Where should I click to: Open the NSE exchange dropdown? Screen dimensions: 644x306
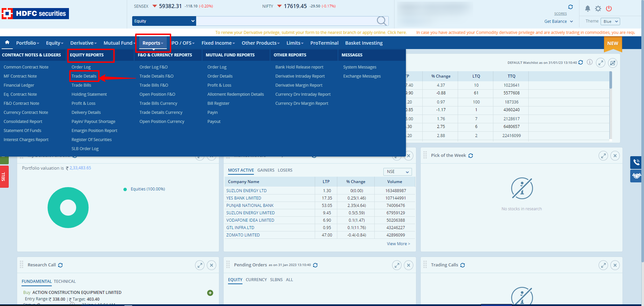(x=397, y=172)
